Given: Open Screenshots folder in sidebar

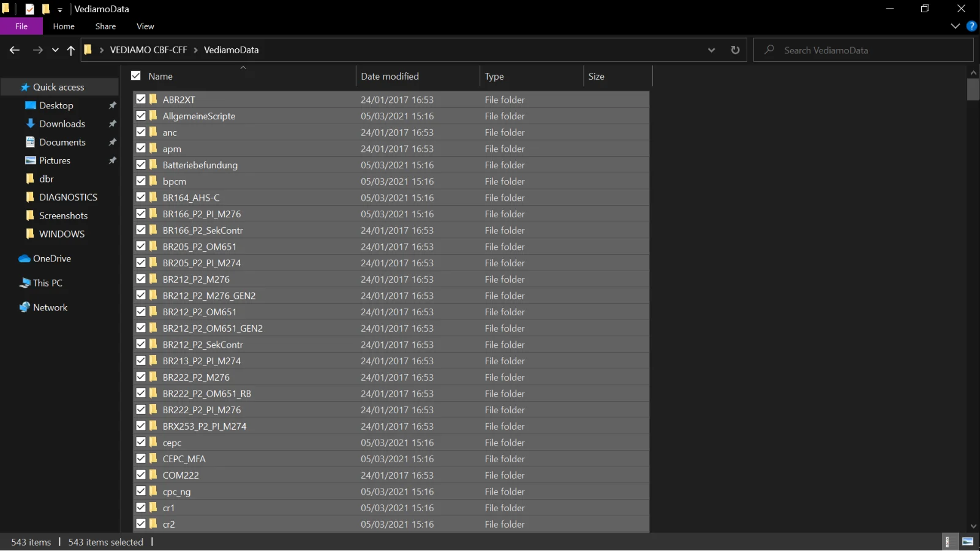Looking at the screenshot, I should tap(63, 216).
